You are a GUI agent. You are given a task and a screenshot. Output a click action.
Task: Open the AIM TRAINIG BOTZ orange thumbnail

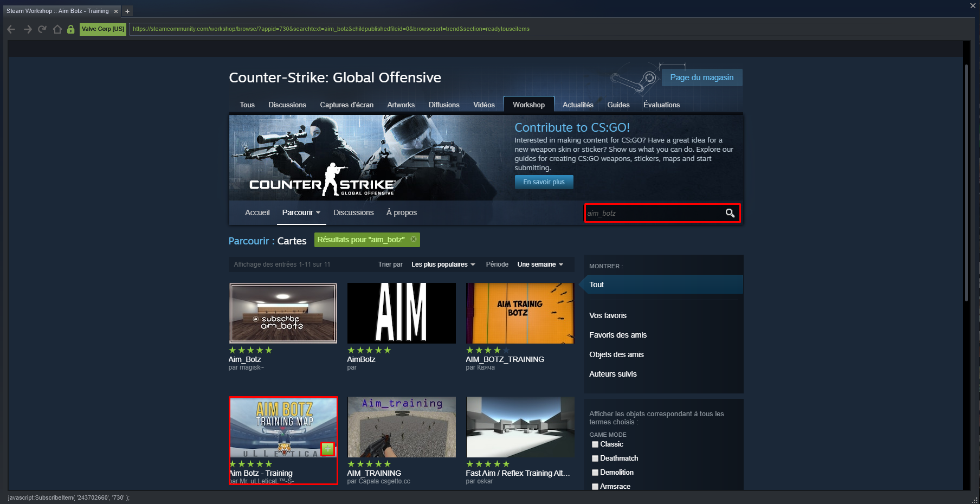pos(520,313)
